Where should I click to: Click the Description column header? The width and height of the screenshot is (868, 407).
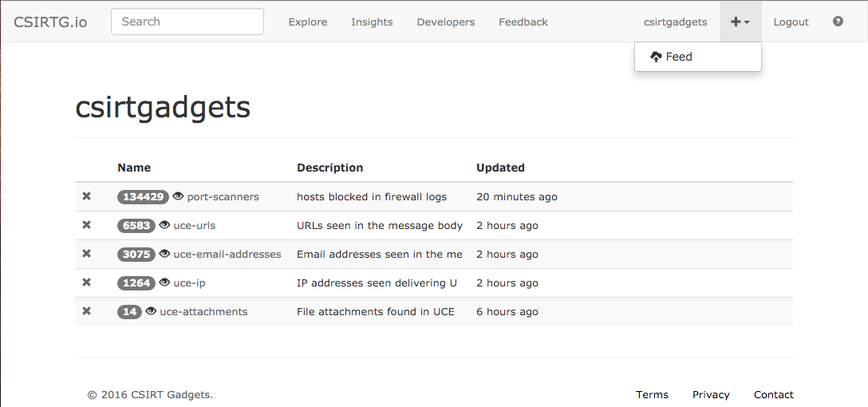[x=330, y=168]
